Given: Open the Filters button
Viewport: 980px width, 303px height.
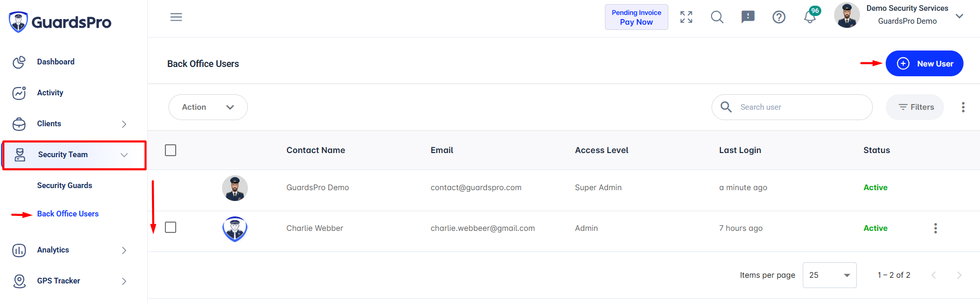Looking at the screenshot, I should (915, 107).
